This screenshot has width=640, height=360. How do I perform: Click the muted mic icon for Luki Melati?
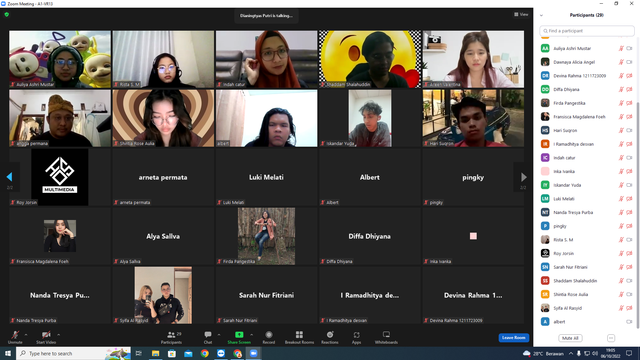click(621, 199)
